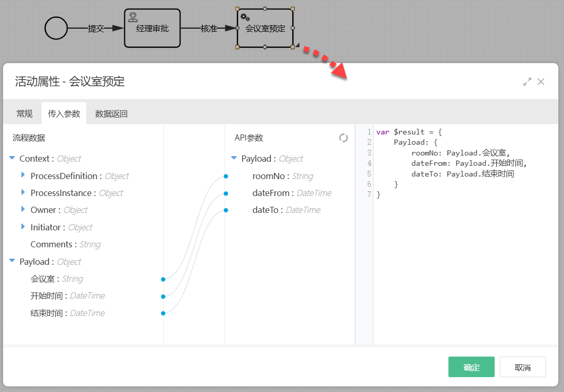Viewport: 564px width, 392px height.
Task: Expand the ProcessDefinition node
Action: (x=23, y=175)
